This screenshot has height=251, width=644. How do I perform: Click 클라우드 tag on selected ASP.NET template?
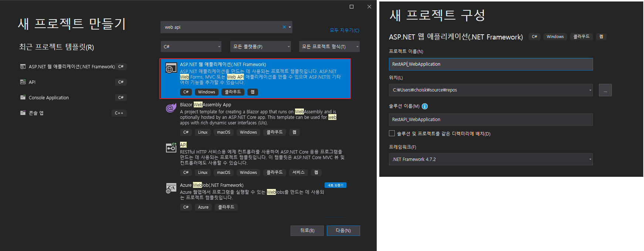click(233, 92)
